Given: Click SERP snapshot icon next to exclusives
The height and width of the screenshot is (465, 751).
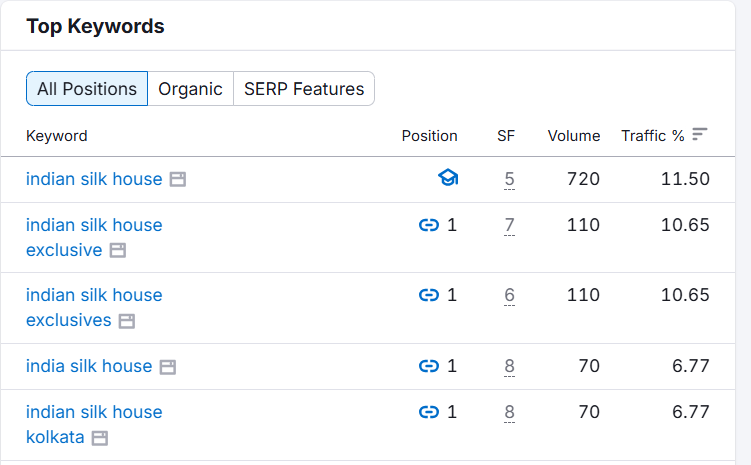Looking at the screenshot, I should point(126,321).
